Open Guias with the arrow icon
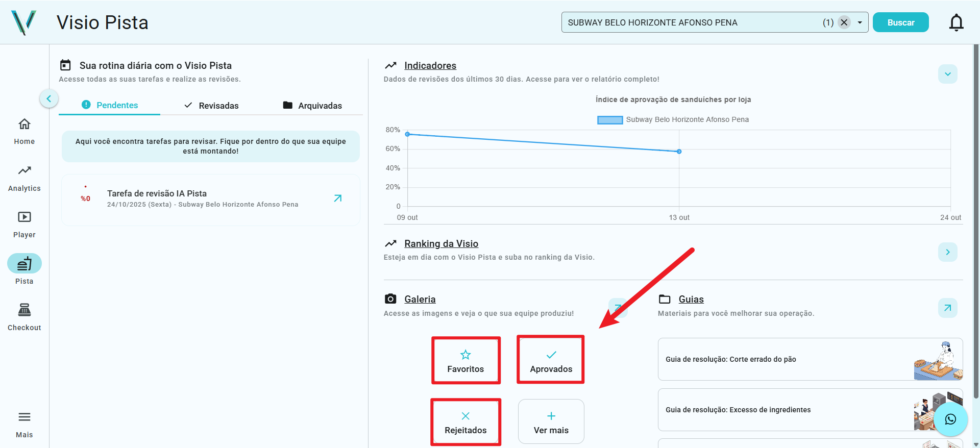 947,308
